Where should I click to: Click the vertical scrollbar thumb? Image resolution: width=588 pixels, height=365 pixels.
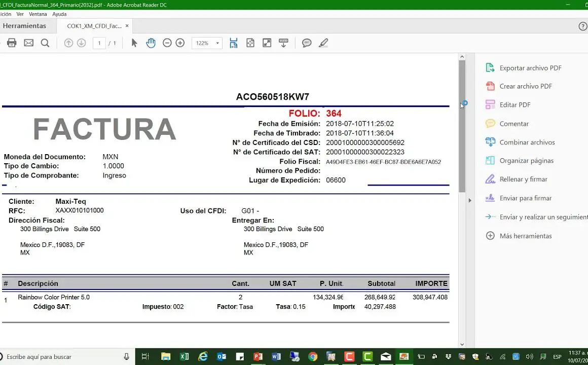tap(462, 126)
